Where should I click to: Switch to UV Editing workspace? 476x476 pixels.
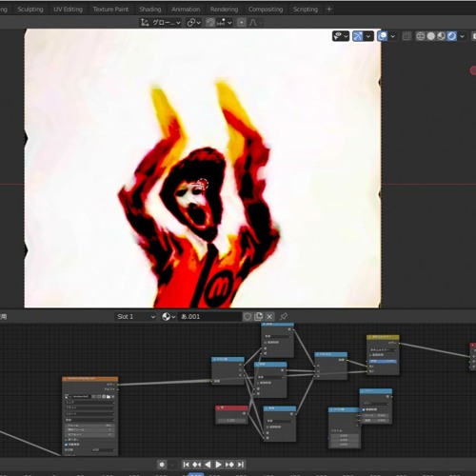click(x=68, y=10)
